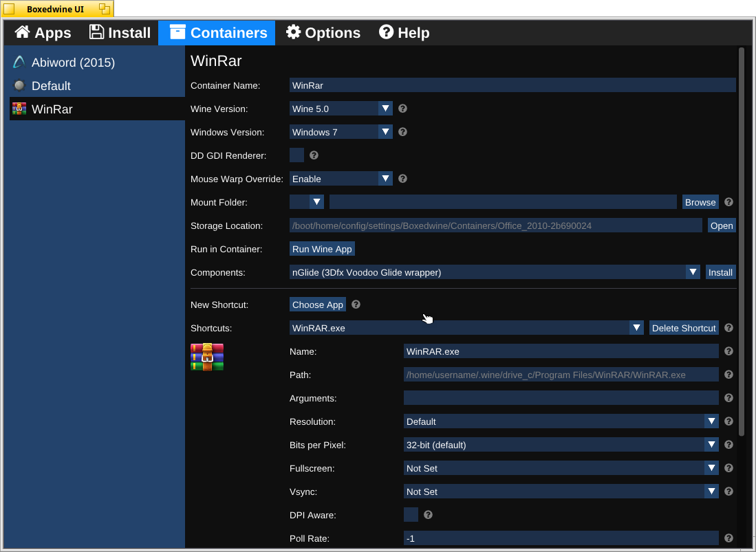Click the WinRar sidebar icon
Viewport: 756px width, 552px height.
19,109
